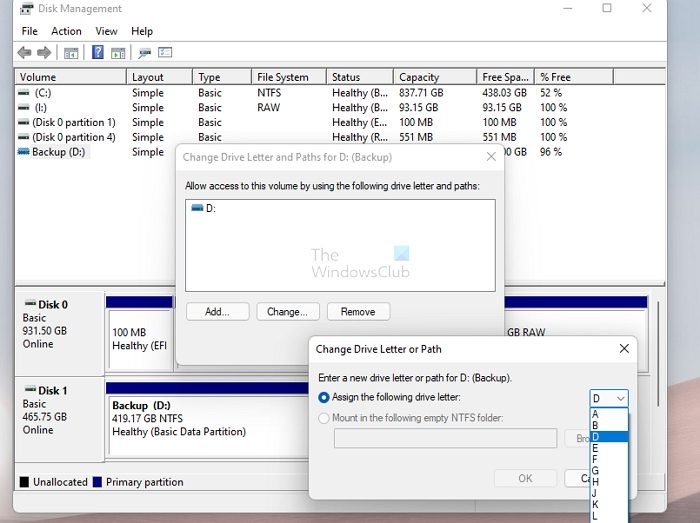Click the (I:) volume drive icon

coord(24,108)
